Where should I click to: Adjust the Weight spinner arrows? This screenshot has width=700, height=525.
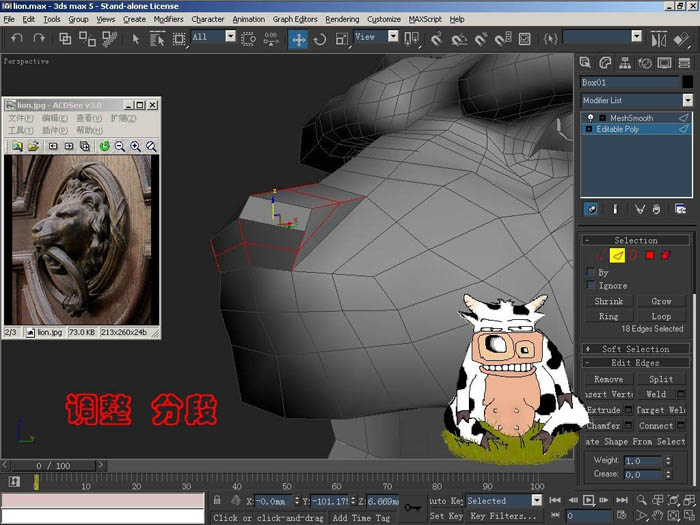point(668,460)
